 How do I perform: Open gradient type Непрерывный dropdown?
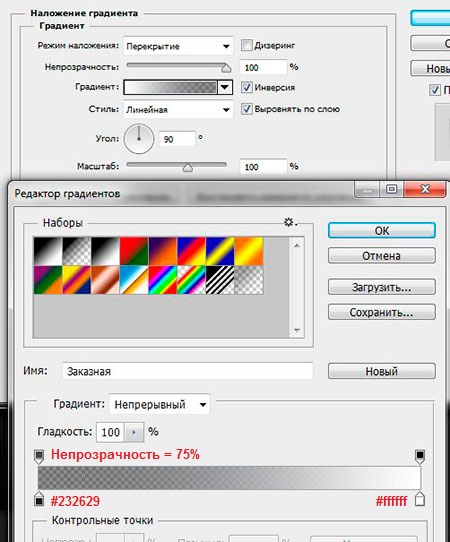pos(159,404)
